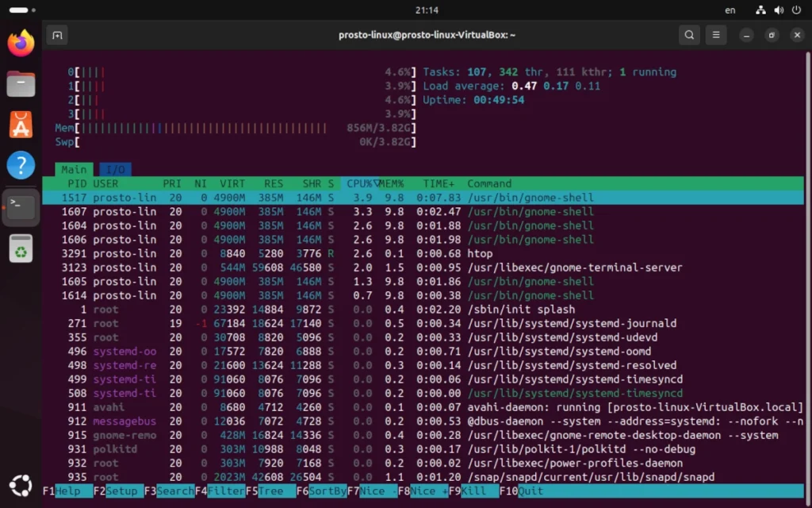Open the Files manager in dock

tap(21, 84)
